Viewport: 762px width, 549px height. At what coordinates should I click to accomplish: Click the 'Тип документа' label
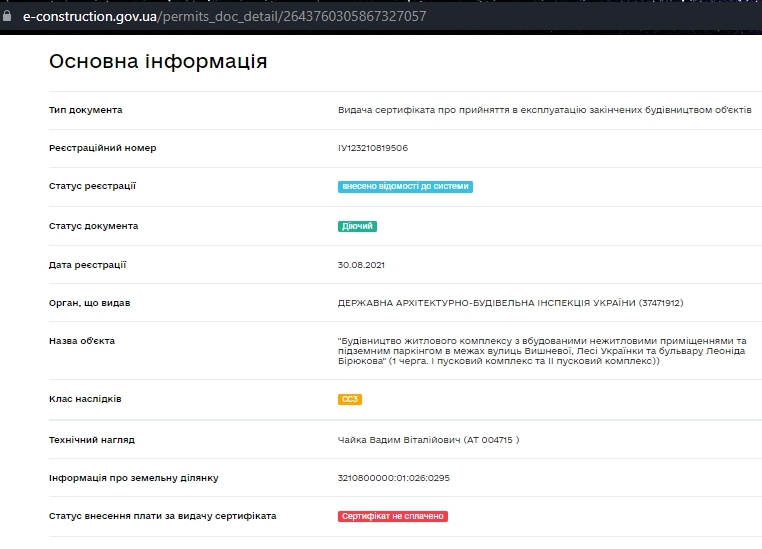point(86,110)
